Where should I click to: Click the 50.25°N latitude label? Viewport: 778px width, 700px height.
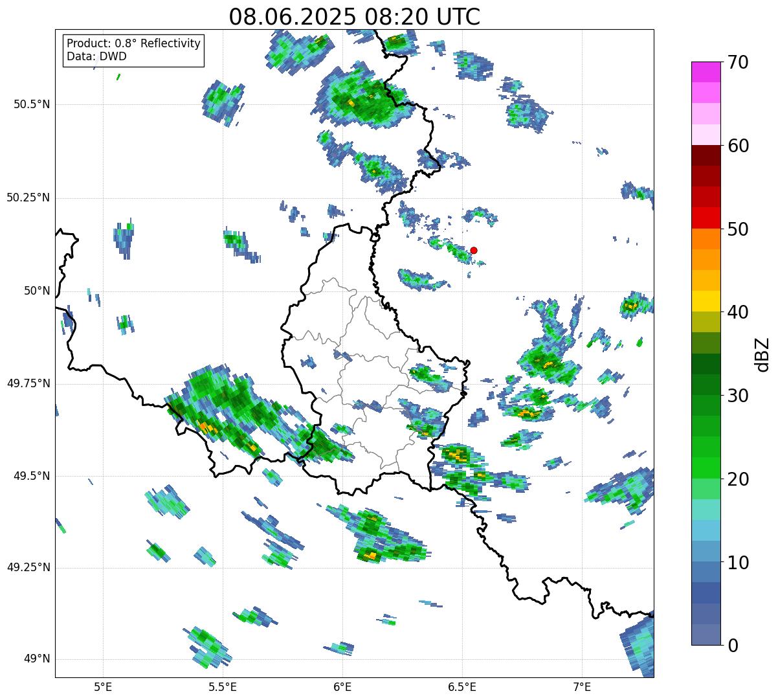28,198
